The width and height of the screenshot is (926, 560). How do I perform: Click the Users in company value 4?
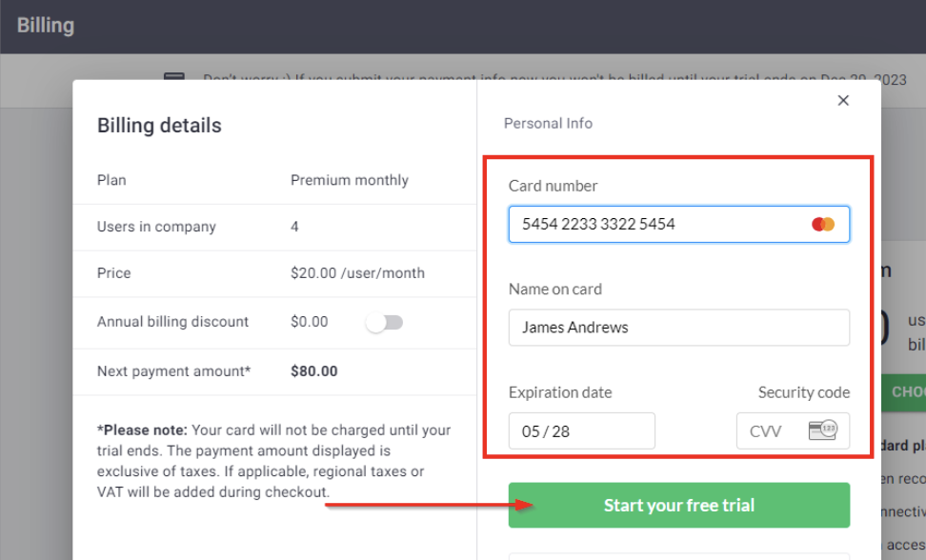tap(294, 227)
